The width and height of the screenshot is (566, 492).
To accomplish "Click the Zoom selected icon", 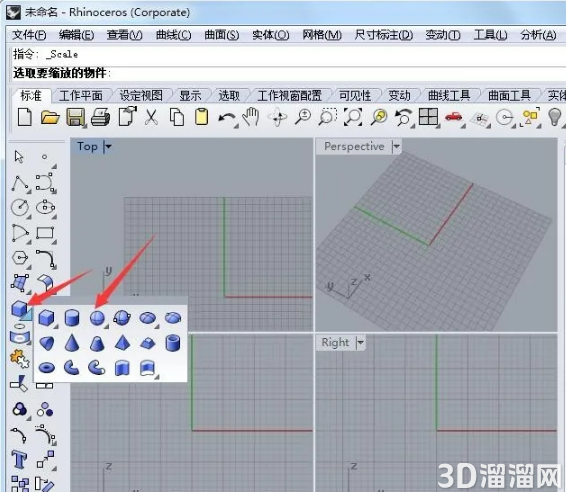I will coord(379,117).
